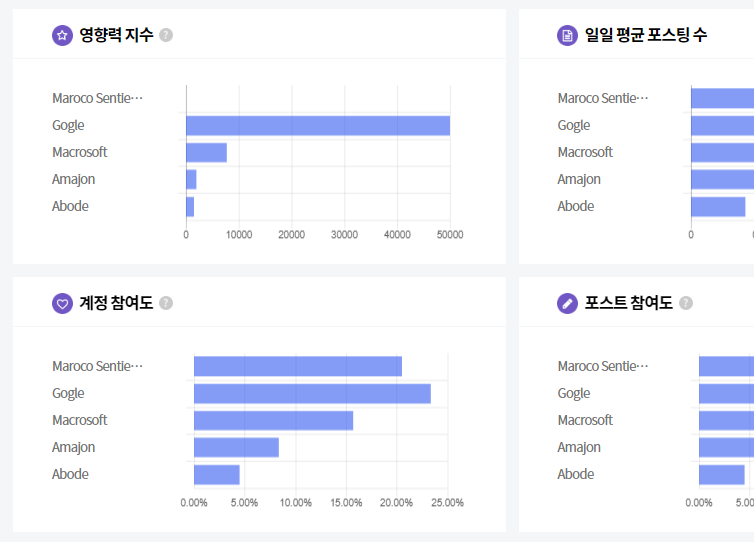
Task: Click the Abode label in 영향력 지수 chart
Action: 70,206
